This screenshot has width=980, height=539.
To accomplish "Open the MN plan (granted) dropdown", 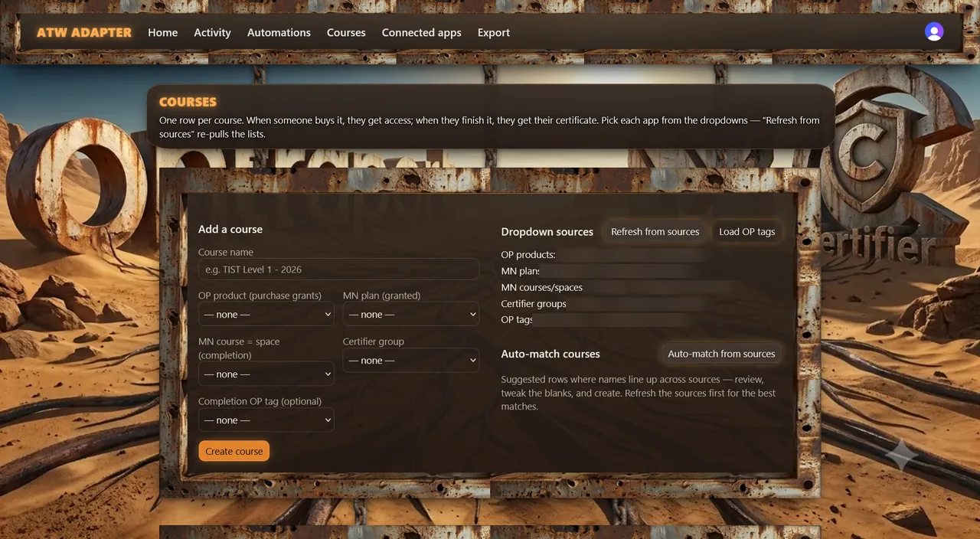I will pos(411,314).
